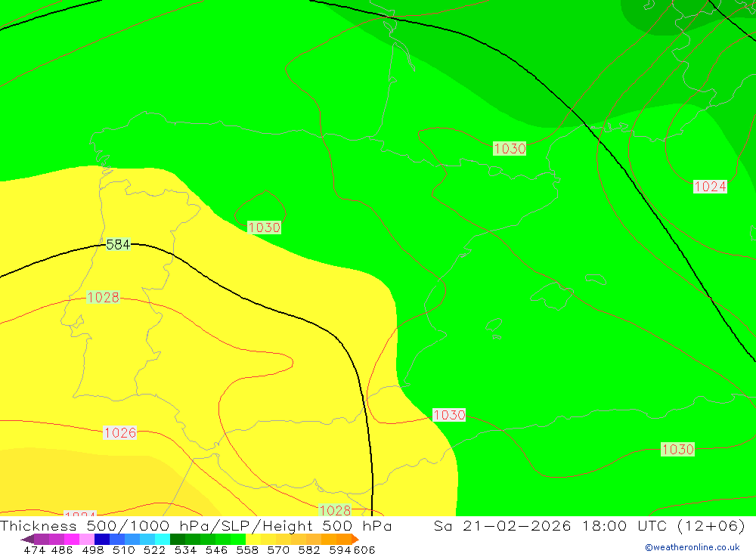Click the dark purple 474 legend swatch

pos(41,539)
